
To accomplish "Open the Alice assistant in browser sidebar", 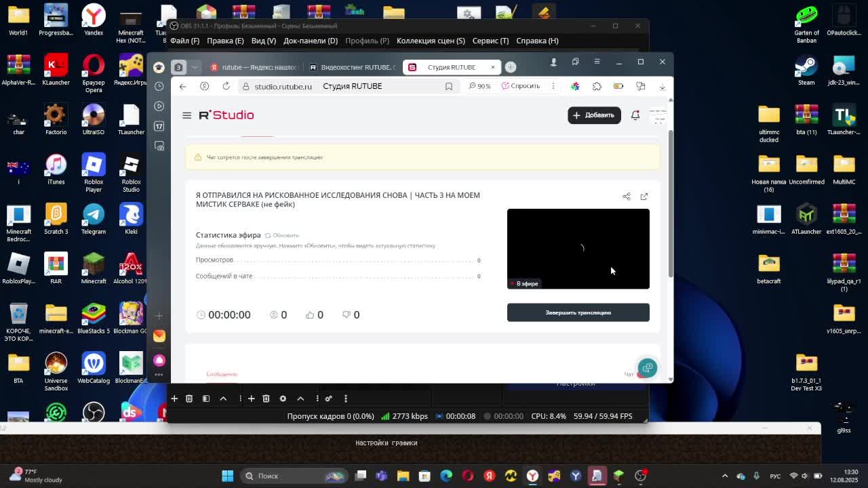I will [x=159, y=360].
